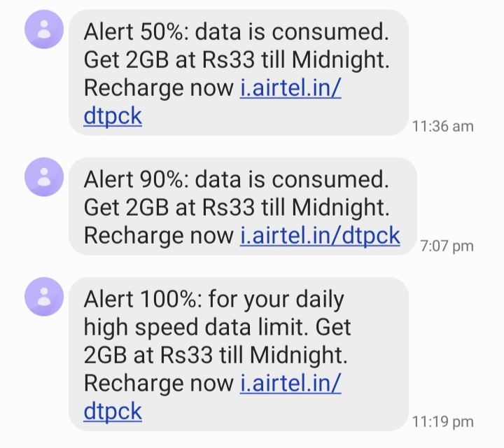Tap the sender avatar beside the 50% alert

click(45, 33)
